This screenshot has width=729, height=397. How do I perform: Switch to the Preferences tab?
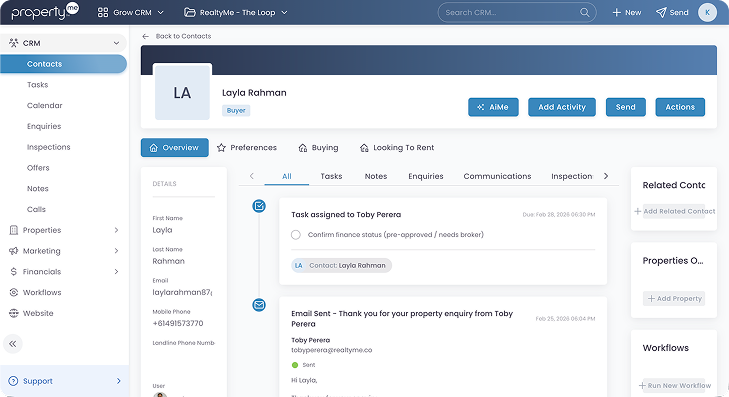coord(247,147)
